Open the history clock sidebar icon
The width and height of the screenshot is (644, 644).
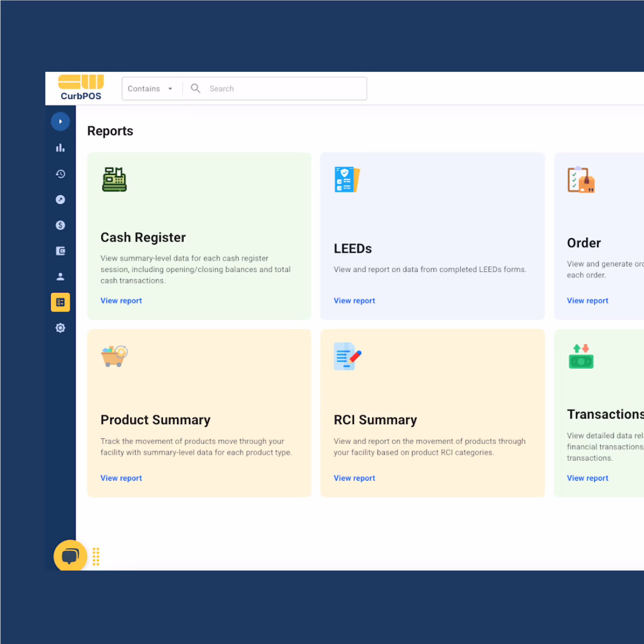pyautogui.click(x=60, y=174)
